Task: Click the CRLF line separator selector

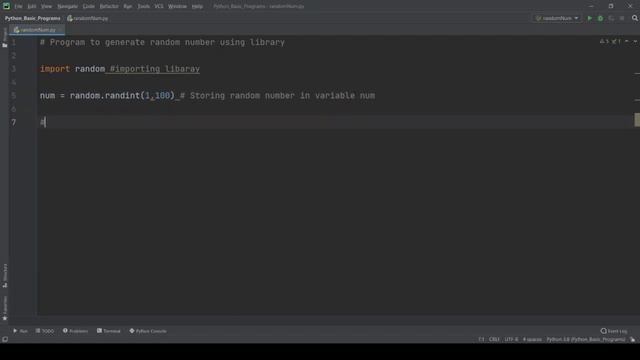Action: [494, 339]
